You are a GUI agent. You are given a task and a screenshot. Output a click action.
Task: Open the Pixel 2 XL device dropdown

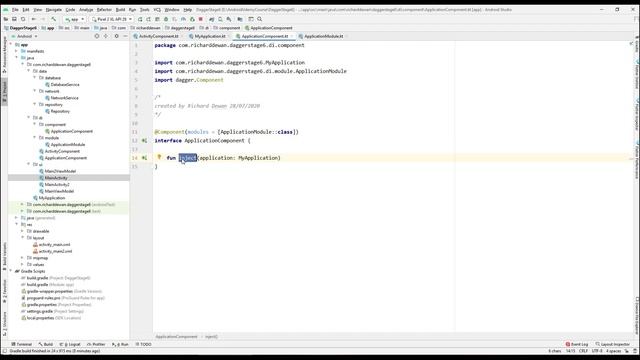tap(112, 19)
